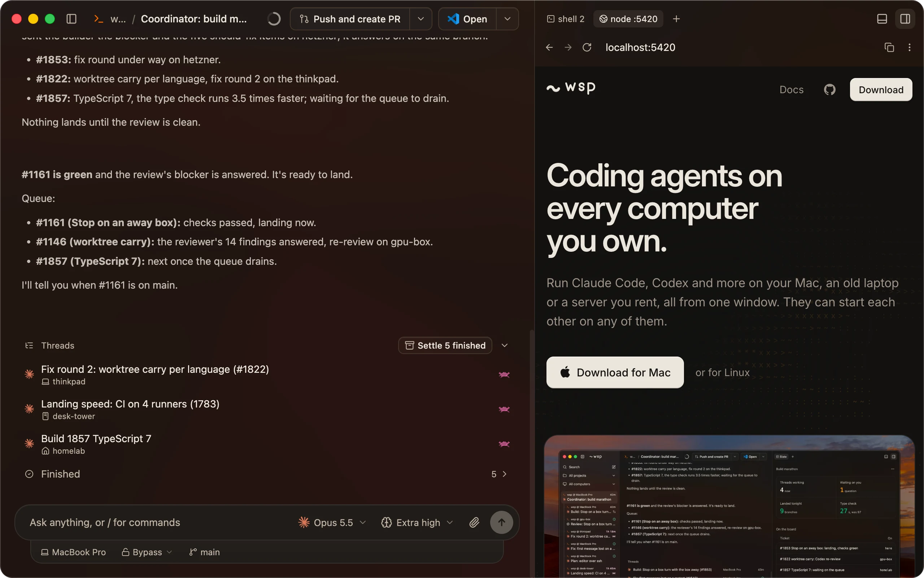The image size is (924, 578).
Task: Add a new tab with plus icon
Action: [x=676, y=19]
